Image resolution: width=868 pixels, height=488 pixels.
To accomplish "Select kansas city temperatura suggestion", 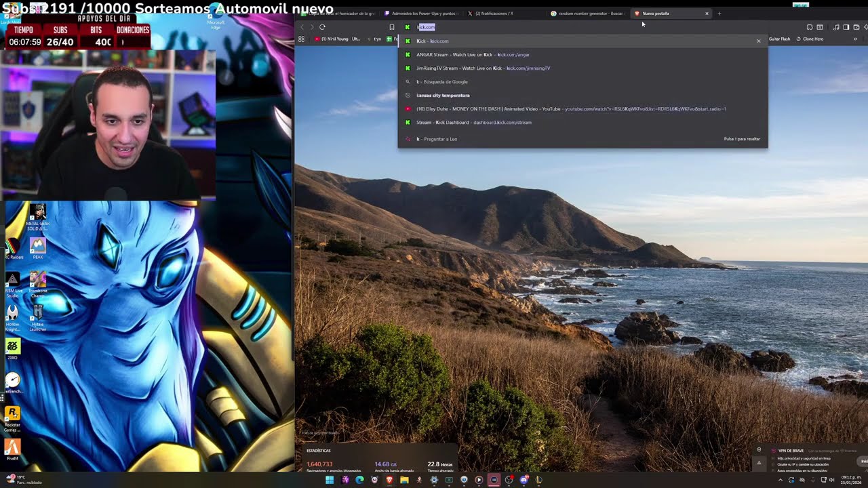I will (583, 96).
